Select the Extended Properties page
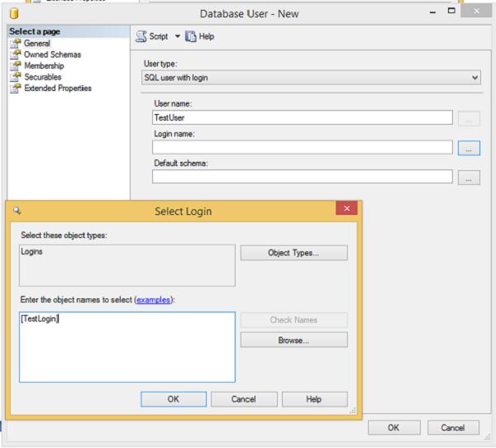496x448 pixels. pyautogui.click(x=58, y=88)
